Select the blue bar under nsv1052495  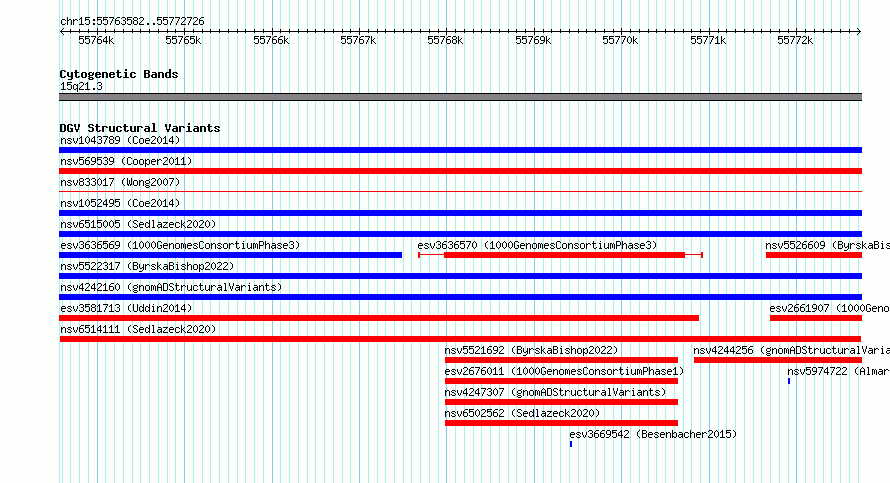[460, 213]
